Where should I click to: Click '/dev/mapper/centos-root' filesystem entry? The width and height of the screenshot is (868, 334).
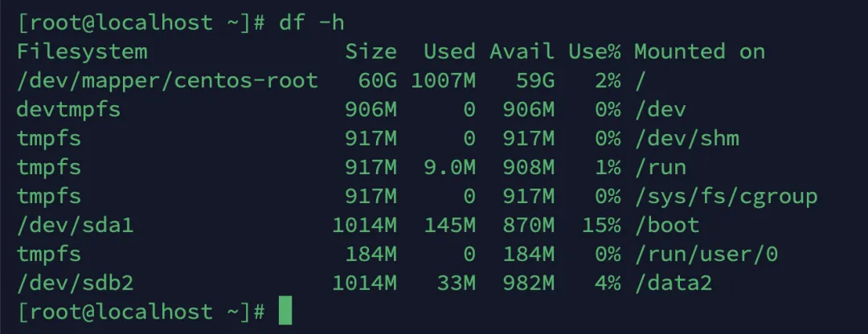pos(168,81)
